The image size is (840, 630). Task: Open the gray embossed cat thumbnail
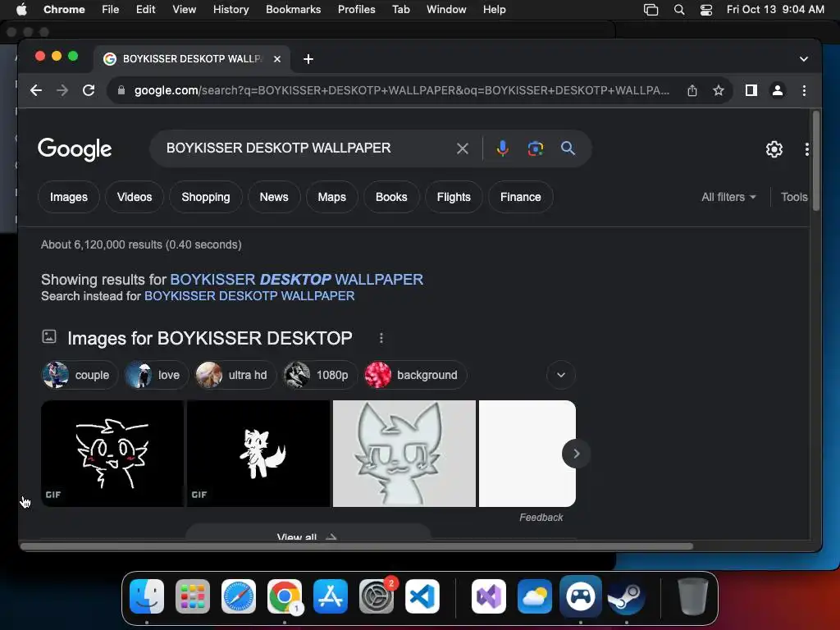point(404,454)
